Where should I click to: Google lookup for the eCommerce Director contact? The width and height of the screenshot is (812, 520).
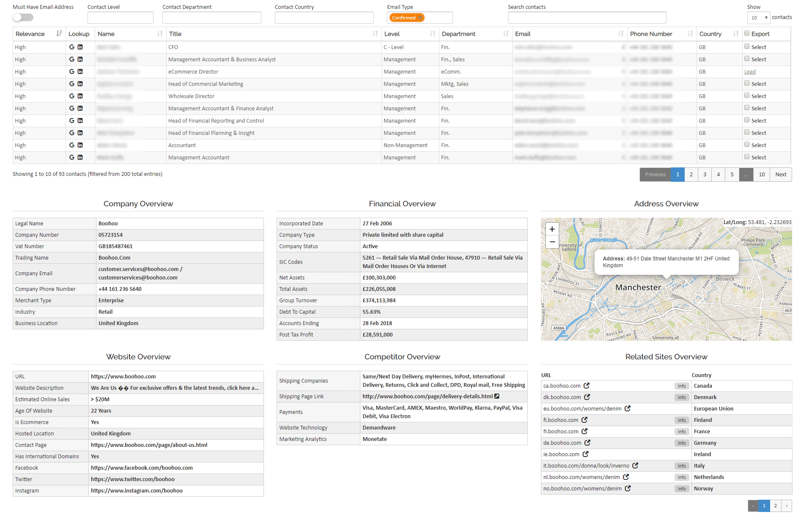[x=72, y=72]
